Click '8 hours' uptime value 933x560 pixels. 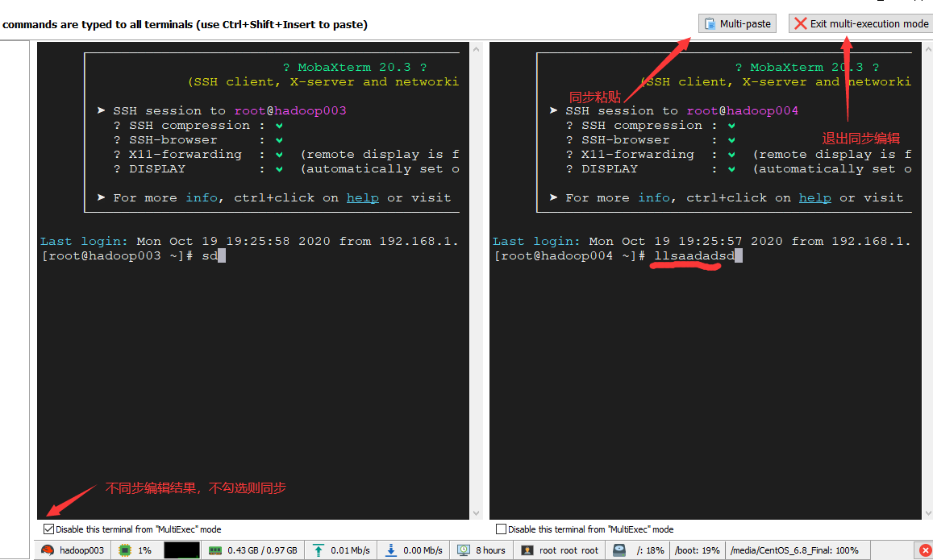[490, 550]
